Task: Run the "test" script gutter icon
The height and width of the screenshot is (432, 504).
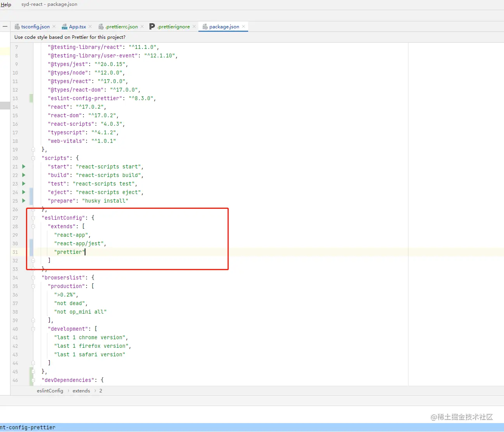Action: coord(24,184)
